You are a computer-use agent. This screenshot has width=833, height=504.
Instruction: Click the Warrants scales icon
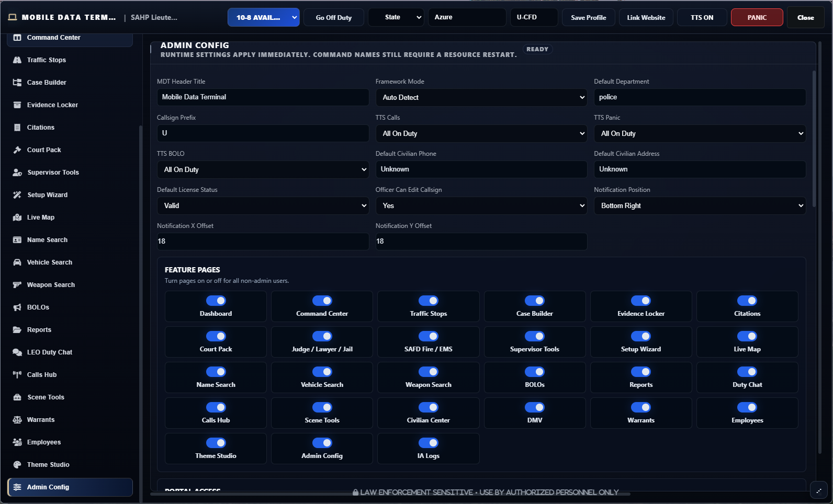coord(17,420)
